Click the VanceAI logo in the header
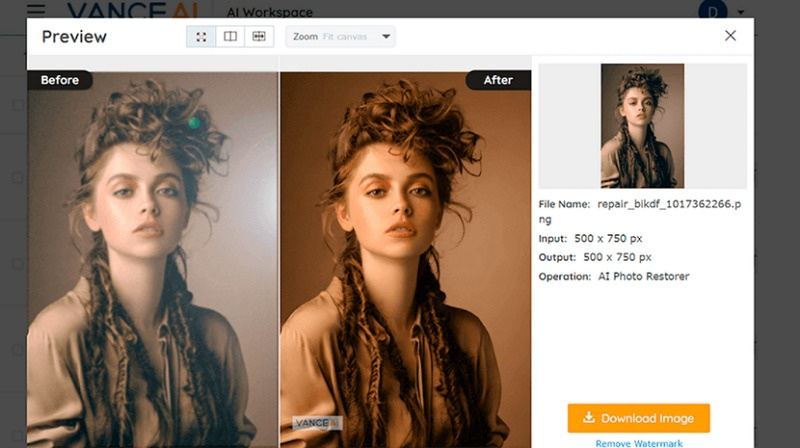Screen dimensions: 800x448 click(133, 10)
